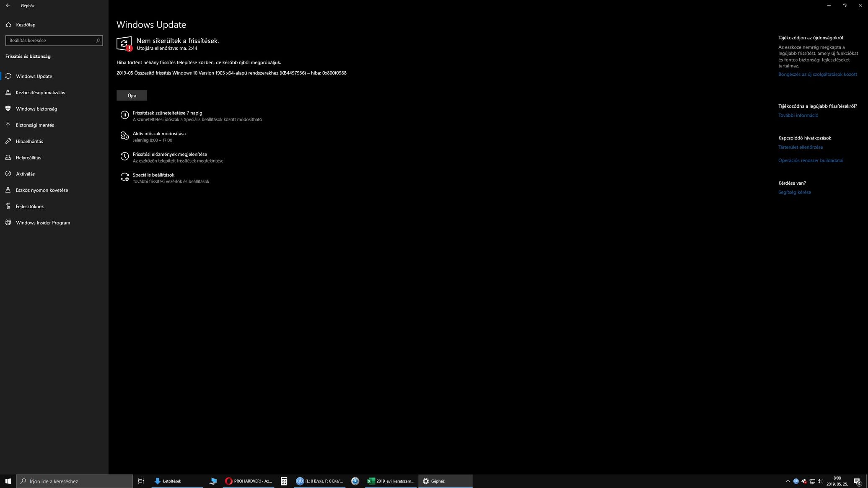This screenshot has width=868, height=488.
Task: Click the search magnifier in Beállítás keresése
Action: 98,41
